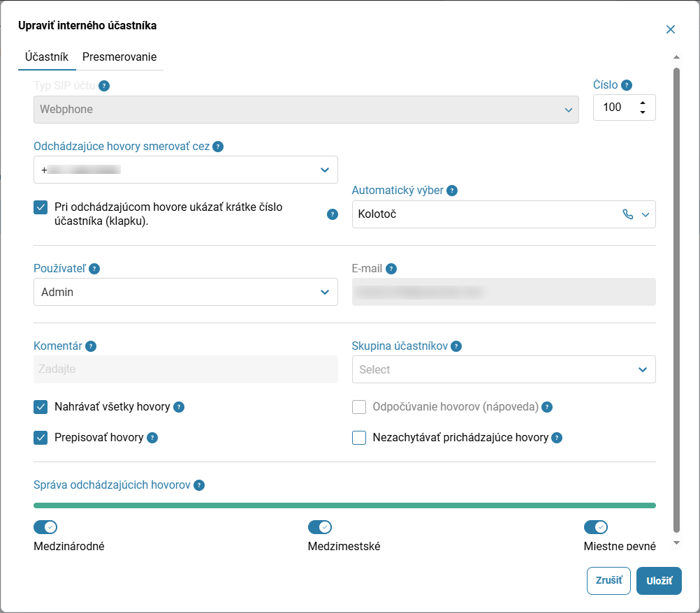This screenshot has width=700, height=613.
Task: Click the green outgoing calls management bar
Action: coord(344,505)
